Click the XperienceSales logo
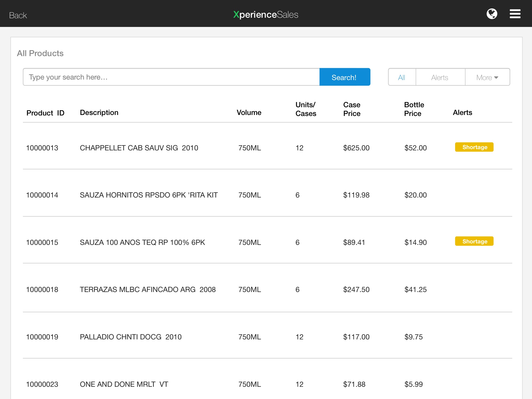The image size is (532, 399). point(266,14)
